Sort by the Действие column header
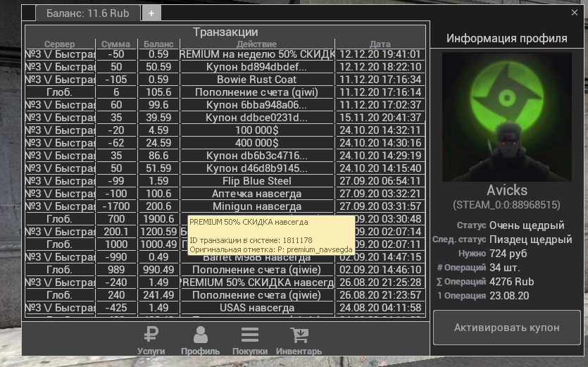 pos(256,44)
